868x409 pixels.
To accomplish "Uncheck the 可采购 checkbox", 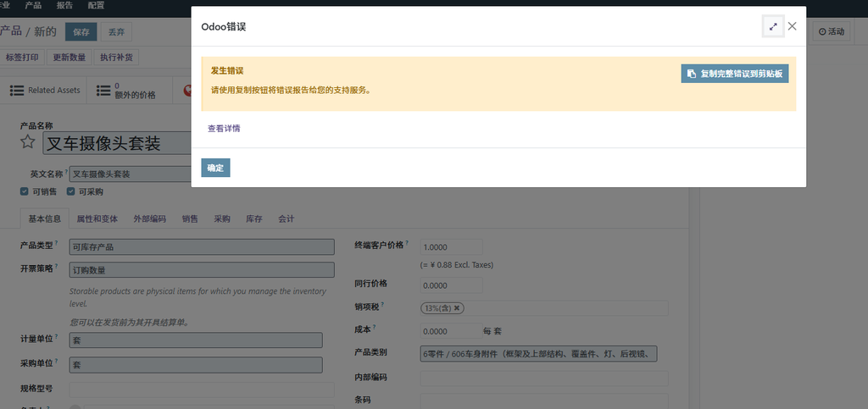I will pyautogui.click(x=71, y=191).
